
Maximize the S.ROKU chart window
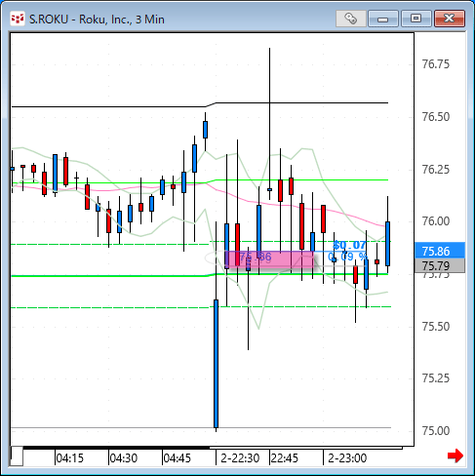(x=416, y=19)
